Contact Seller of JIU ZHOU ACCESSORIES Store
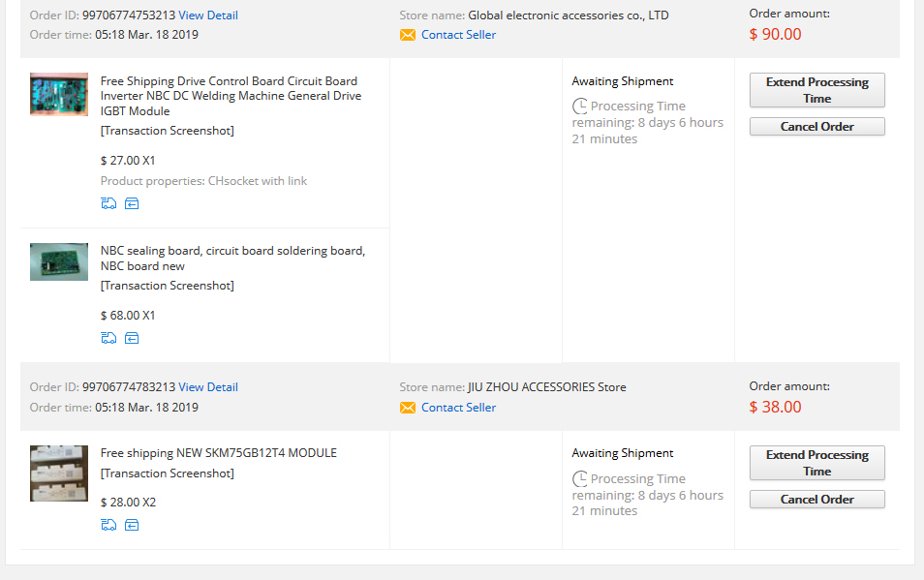 click(x=458, y=408)
